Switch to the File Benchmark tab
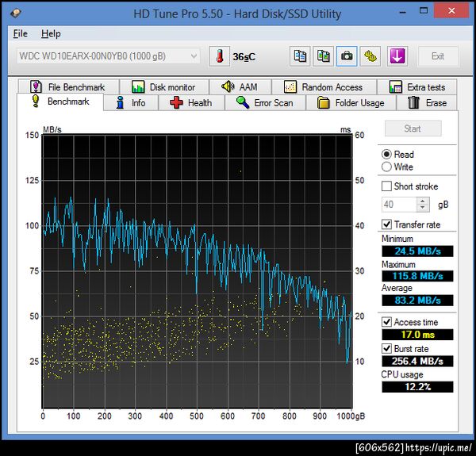This screenshot has width=476, height=456. (x=68, y=87)
